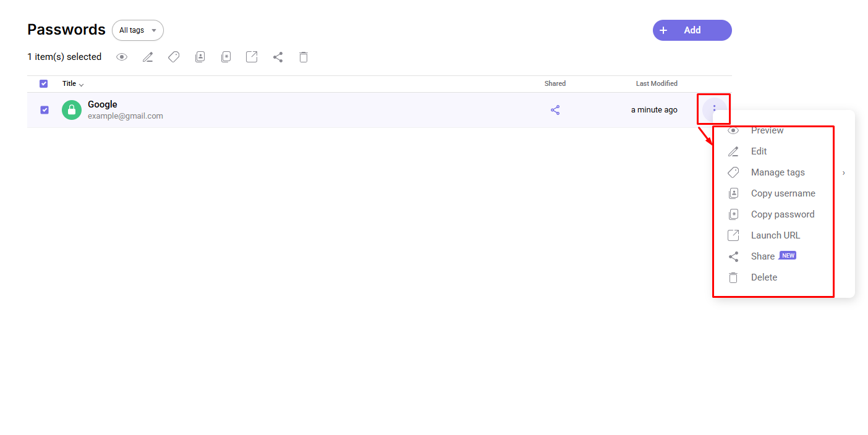The image size is (868, 435).
Task: Click the Delete trash icon in the toolbar
Action: click(303, 57)
